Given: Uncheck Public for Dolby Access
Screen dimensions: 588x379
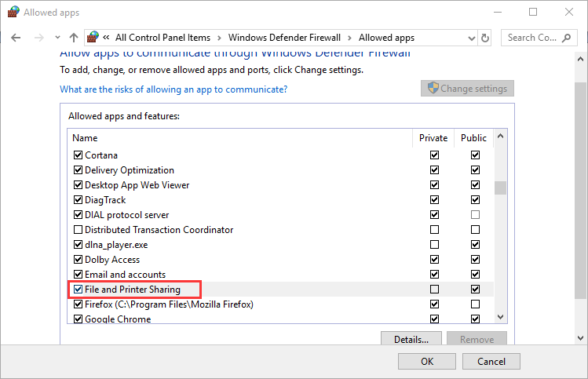Looking at the screenshot, I should (475, 260).
